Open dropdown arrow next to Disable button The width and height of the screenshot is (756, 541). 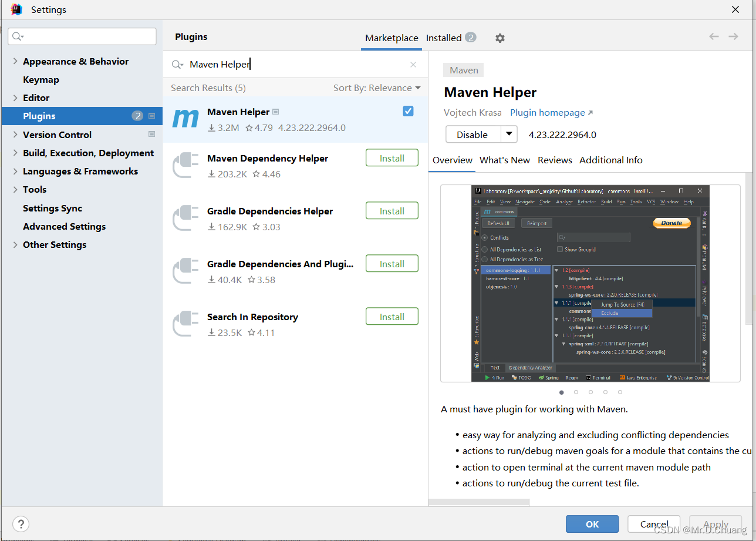[509, 134]
